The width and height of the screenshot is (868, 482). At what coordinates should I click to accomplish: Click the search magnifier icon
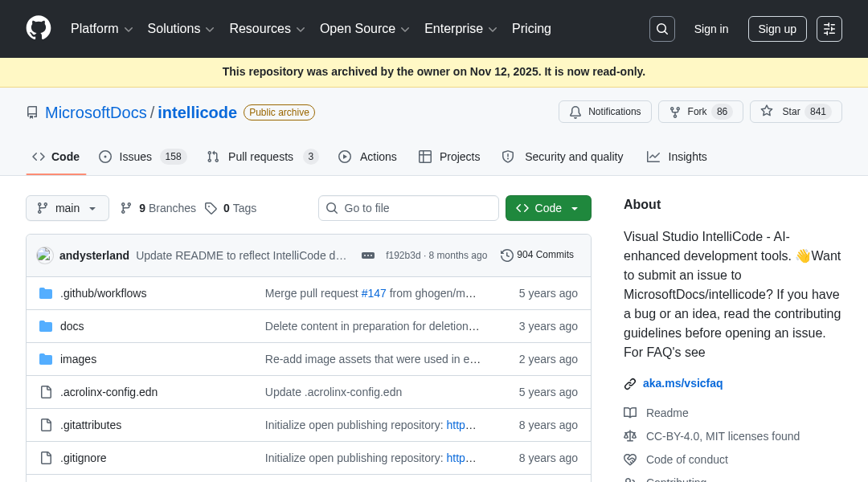pos(662,29)
